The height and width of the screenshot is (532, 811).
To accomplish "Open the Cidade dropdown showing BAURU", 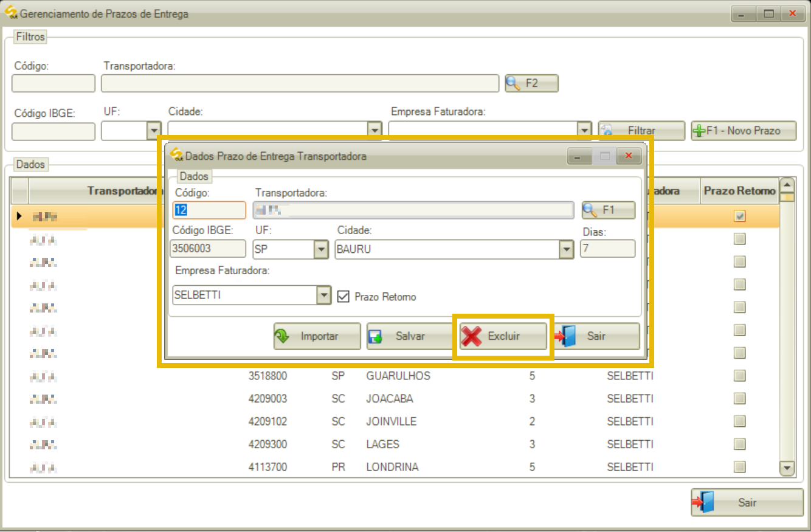I will (x=567, y=249).
